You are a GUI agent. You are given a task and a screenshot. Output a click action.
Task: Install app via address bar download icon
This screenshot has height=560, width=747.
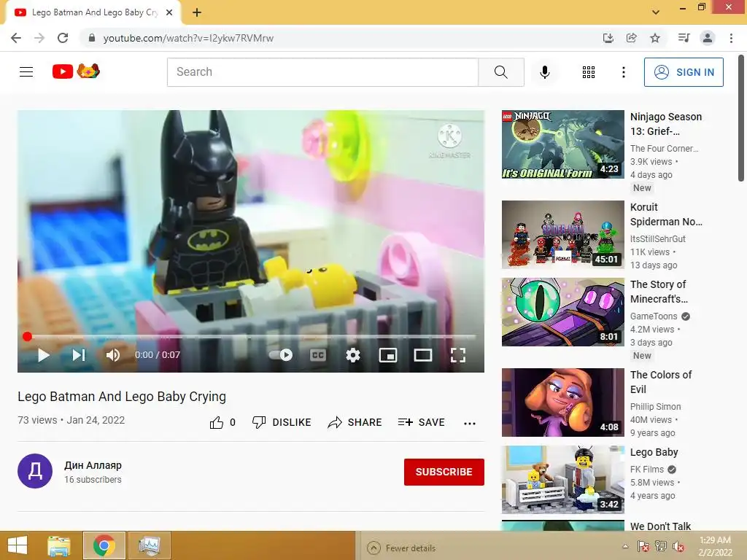click(608, 38)
